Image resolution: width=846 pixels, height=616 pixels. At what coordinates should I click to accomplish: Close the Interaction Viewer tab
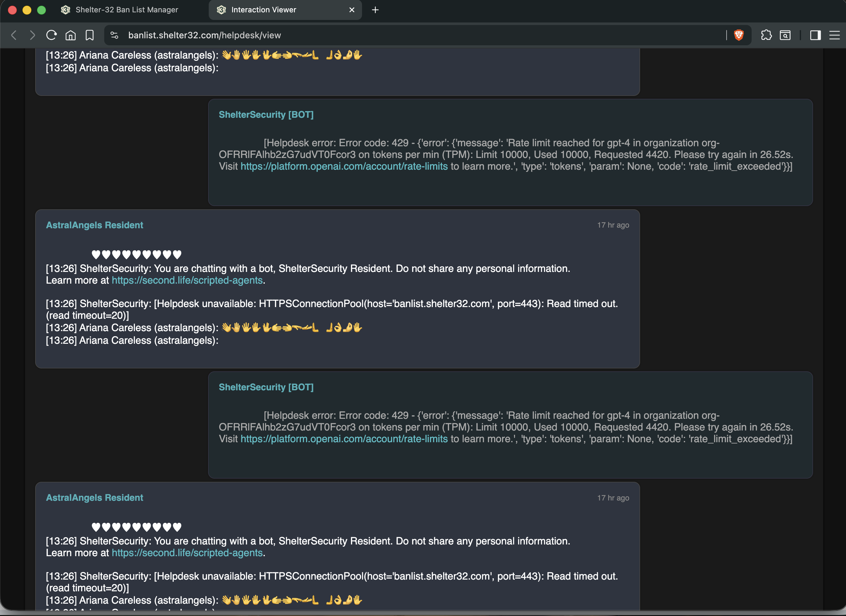pos(352,10)
